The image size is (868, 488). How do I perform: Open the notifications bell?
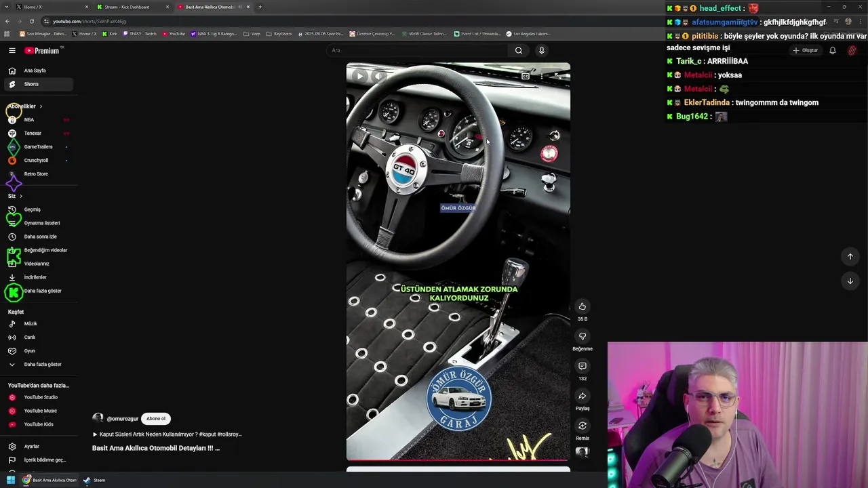pos(833,50)
